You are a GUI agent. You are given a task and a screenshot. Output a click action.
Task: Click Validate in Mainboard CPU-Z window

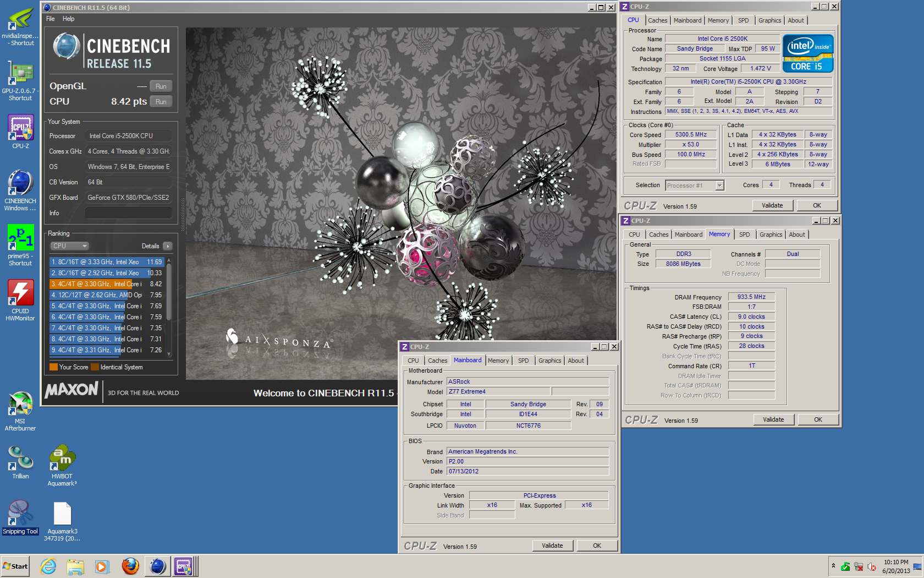click(x=552, y=546)
